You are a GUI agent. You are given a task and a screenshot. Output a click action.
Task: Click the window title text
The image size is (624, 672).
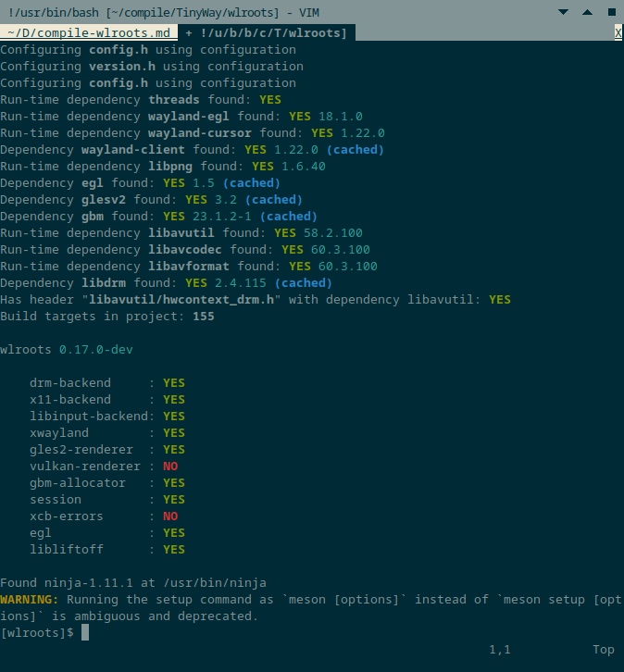tap(164, 12)
